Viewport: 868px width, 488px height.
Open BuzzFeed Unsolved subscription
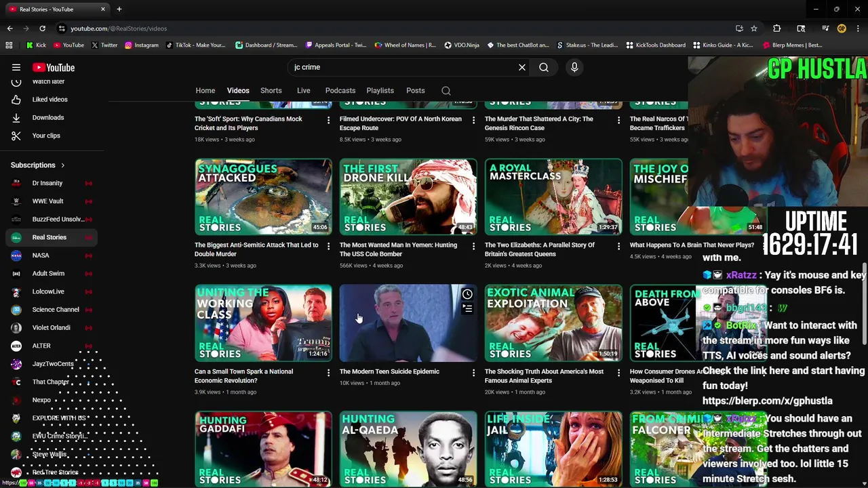click(x=51, y=219)
